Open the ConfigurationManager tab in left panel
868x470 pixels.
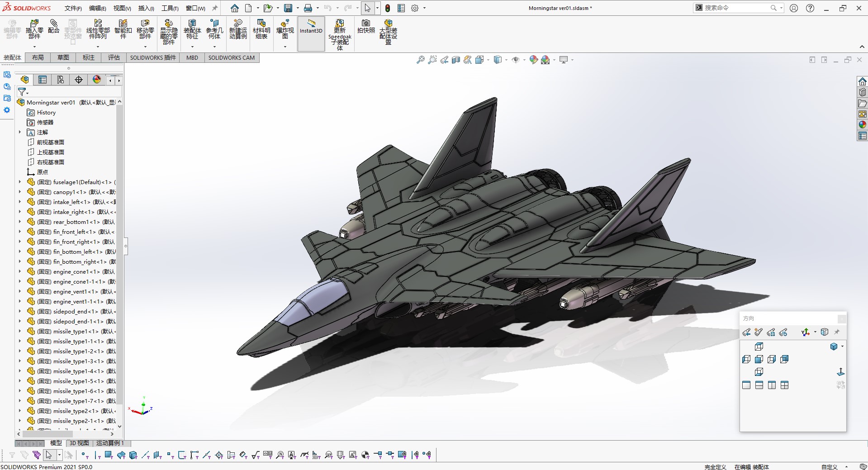pos(60,80)
